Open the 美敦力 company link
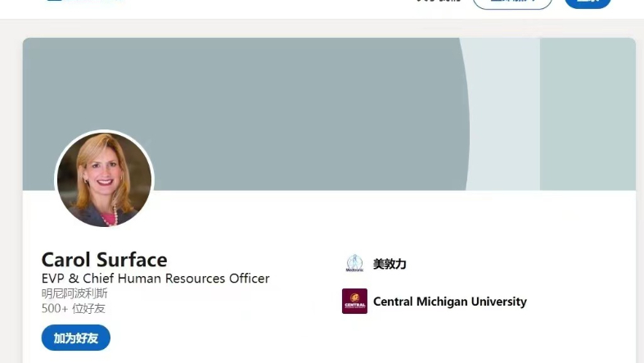The height and width of the screenshot is (363, 644). [x=390, y=264]
